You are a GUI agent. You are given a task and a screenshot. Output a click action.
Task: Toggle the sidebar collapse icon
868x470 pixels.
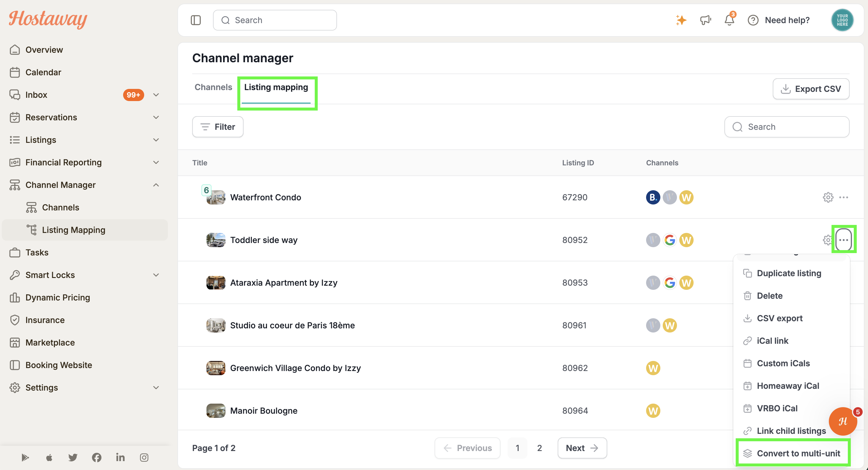click(x=195, y=20)
